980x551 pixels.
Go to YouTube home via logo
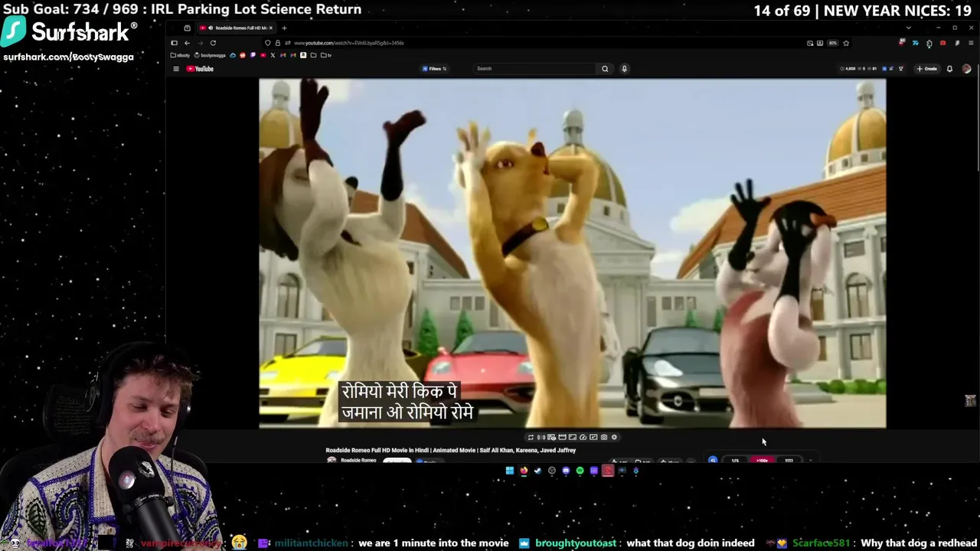(x=200, y=69)
